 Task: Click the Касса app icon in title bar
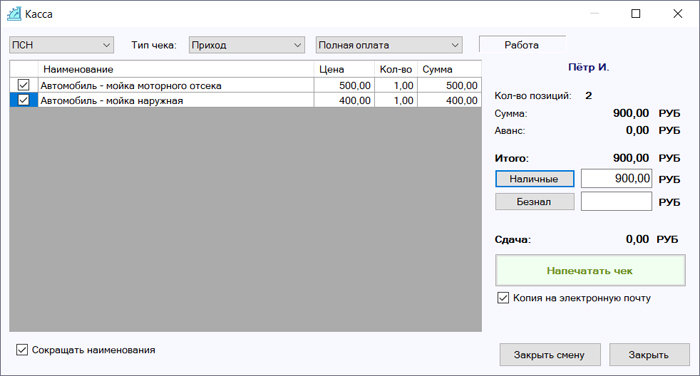click(x=14, y=14)
